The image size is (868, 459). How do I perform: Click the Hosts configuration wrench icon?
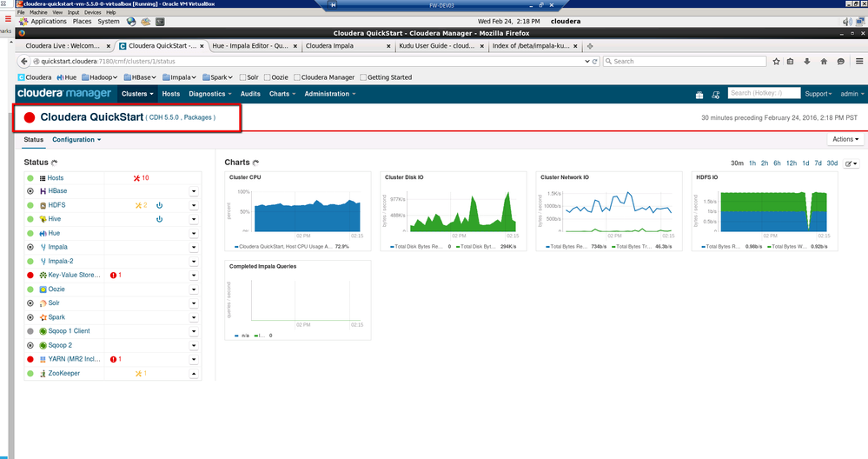[136, 177]
